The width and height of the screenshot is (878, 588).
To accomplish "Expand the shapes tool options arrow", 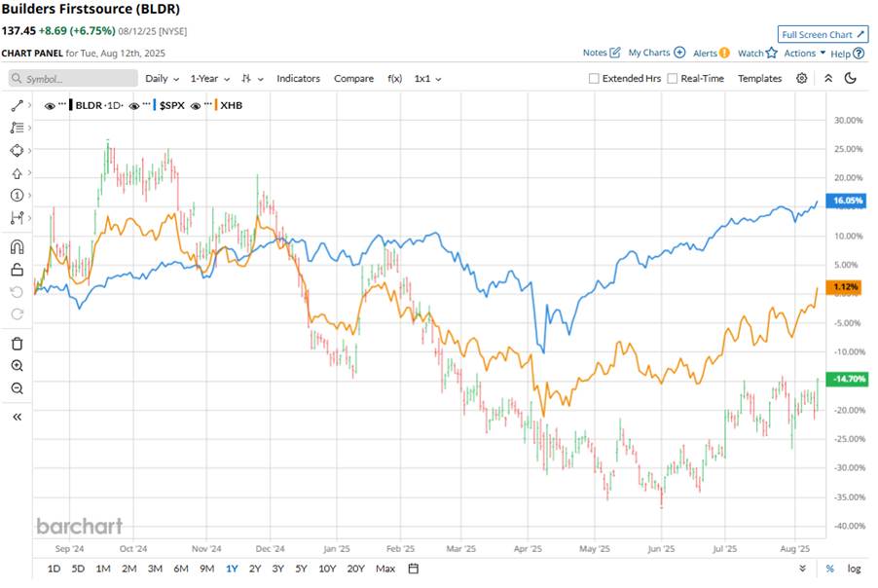I will pyautogui.click(x=29, y=150).
